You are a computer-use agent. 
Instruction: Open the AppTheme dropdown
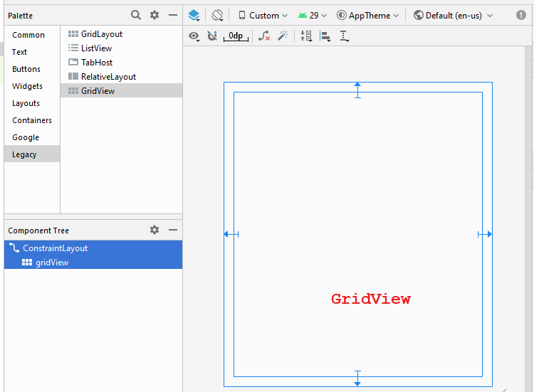coord(367,16)
